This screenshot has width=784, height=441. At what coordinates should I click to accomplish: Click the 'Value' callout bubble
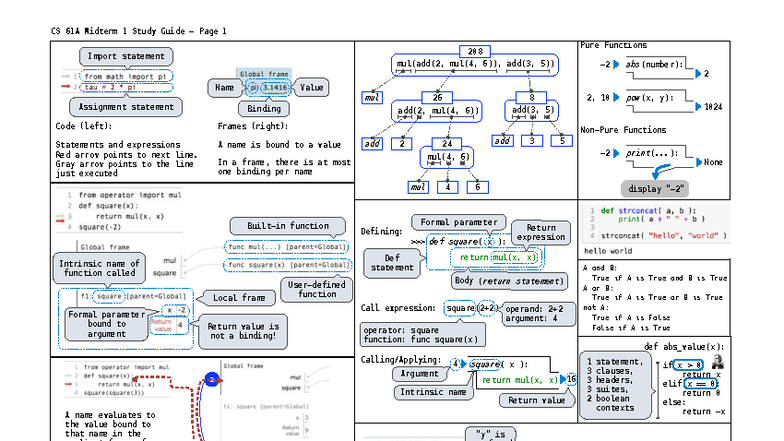click(x=312, y=88)
